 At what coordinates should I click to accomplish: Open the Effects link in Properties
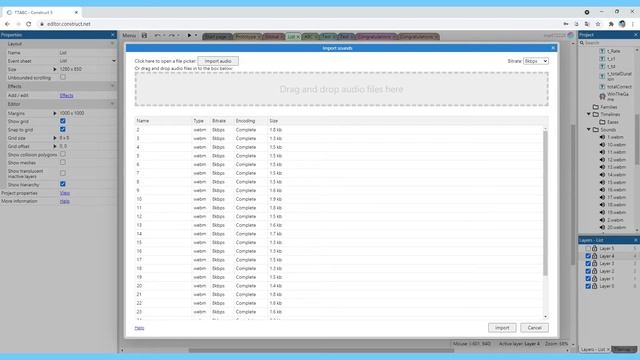click(67, 96)
